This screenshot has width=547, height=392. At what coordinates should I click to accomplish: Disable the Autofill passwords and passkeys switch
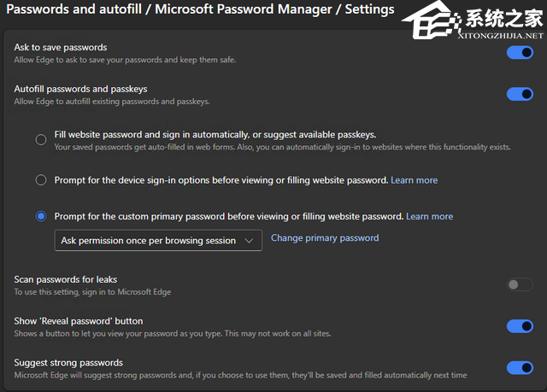click(x=520, y=94)
